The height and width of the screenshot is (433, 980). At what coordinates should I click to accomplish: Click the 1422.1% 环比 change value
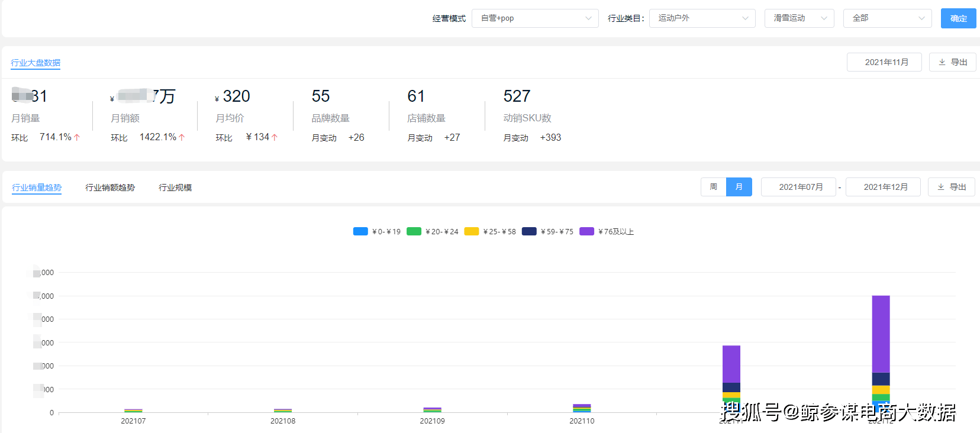[x=158, y=137]
